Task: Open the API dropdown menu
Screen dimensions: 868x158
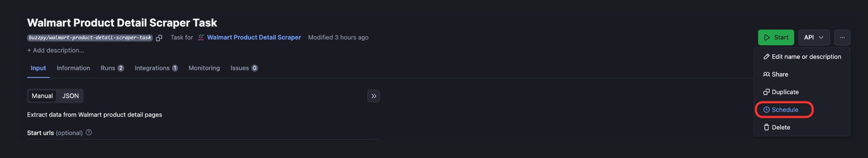Action: coord(814,37)
